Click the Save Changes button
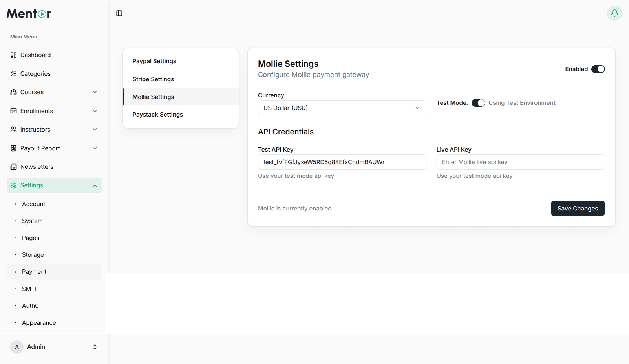 [578, 208]
